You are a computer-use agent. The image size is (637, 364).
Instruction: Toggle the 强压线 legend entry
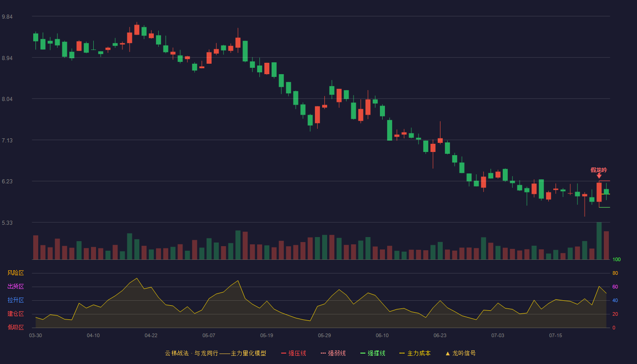pos(293,353)
